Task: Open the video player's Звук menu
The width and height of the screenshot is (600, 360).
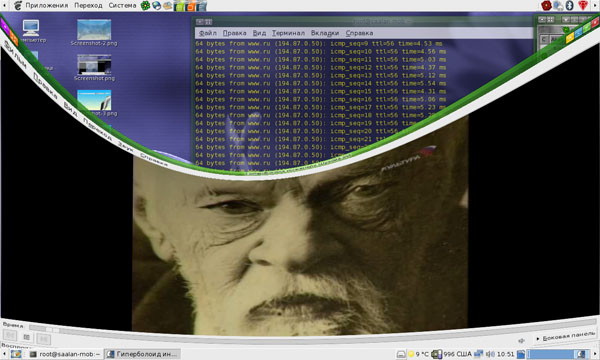Action: point(126,147)
